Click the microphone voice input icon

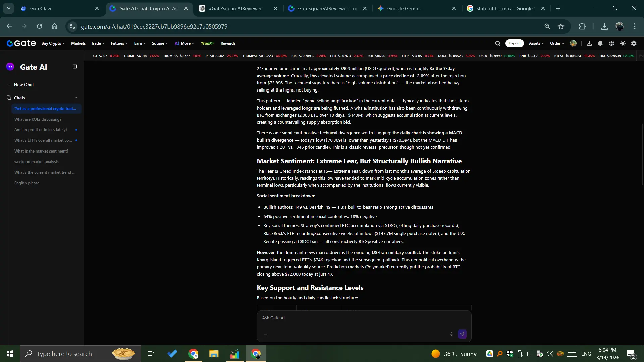click(x=451, y=334)
